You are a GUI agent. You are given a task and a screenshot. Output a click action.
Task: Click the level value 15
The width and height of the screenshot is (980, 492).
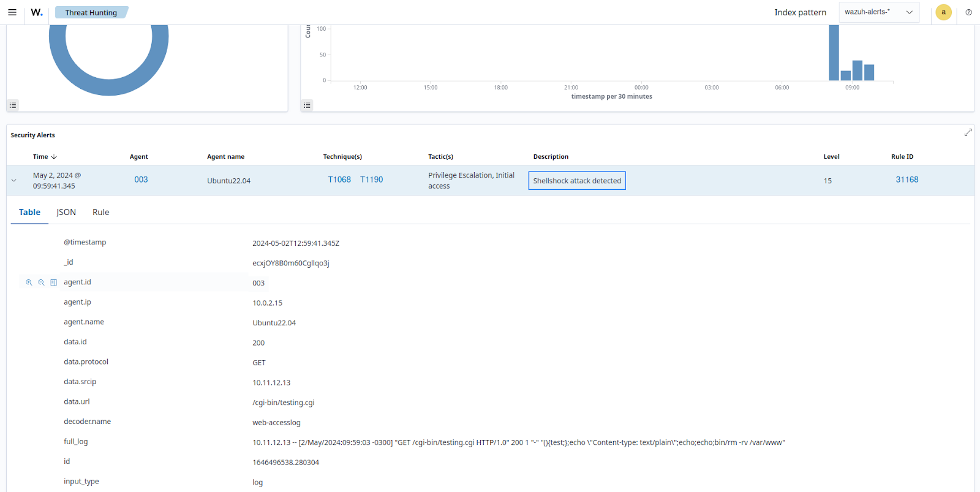pos(827,181)
